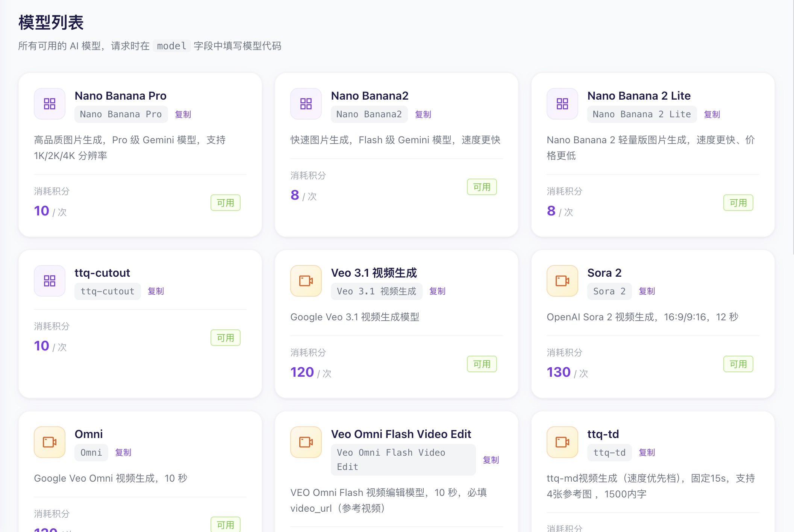Screen dimensions: 794x532
Task: Click the Omni card title
Action: pos(89,434)
